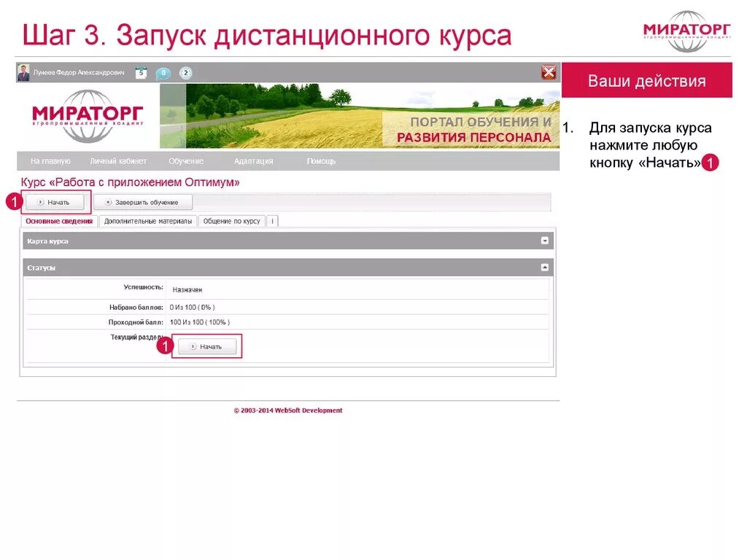Open the Личный кабинет menu item
Screen dimensions: 747x560
click(x=118, y=161)
